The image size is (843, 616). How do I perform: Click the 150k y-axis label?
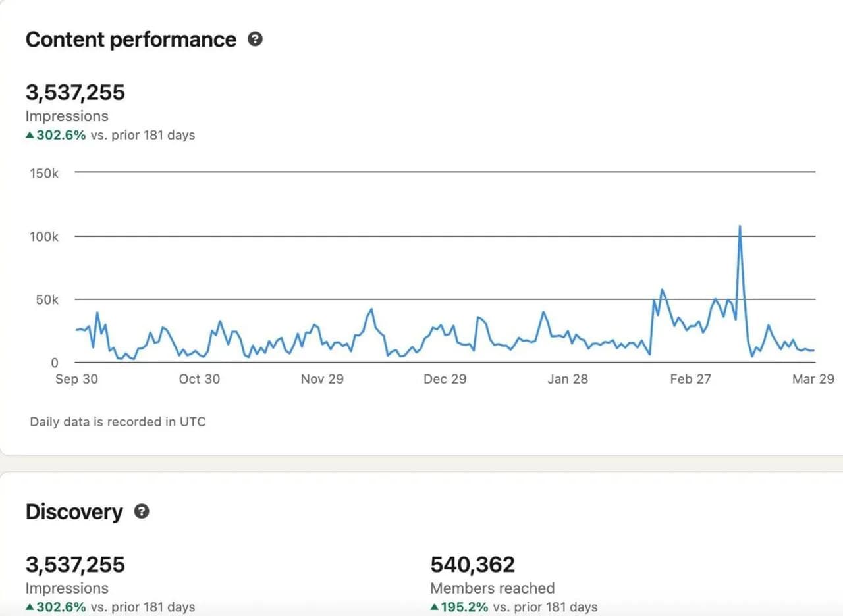click(x=44, y=173)
